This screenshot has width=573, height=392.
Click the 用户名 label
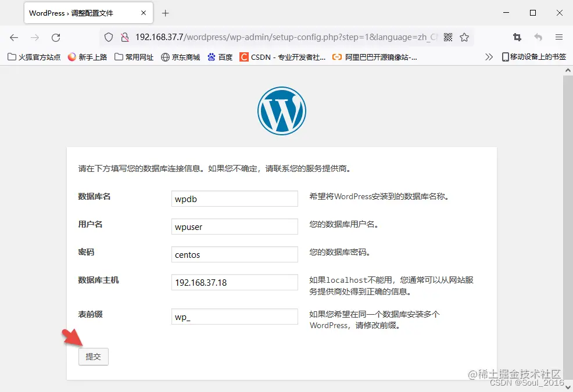[90, 224]
